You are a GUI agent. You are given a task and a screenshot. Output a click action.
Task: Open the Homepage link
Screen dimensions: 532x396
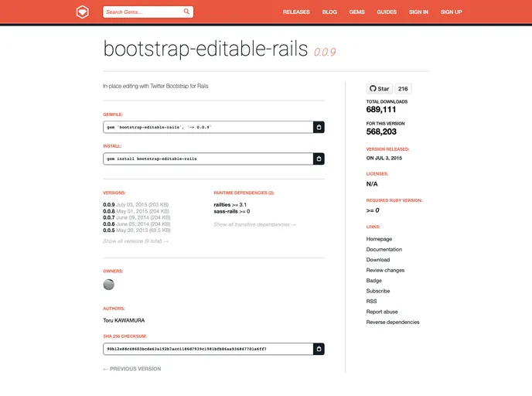coord(379,239)
